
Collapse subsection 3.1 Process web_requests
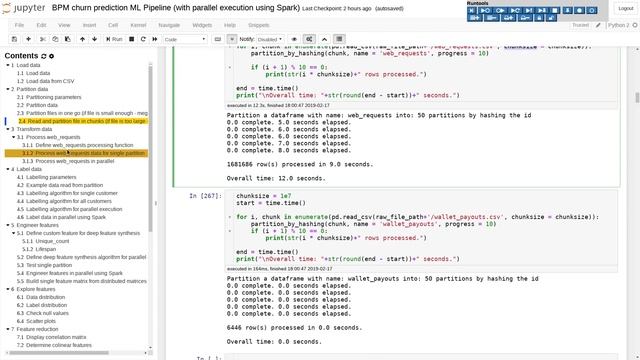click(x=13, y=137)
